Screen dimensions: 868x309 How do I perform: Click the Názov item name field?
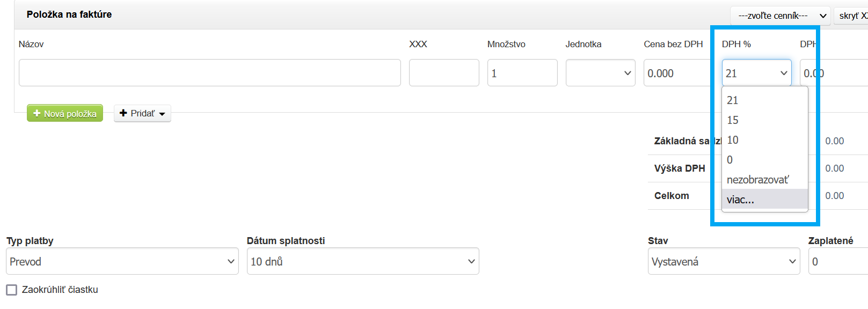pos(209,73)
